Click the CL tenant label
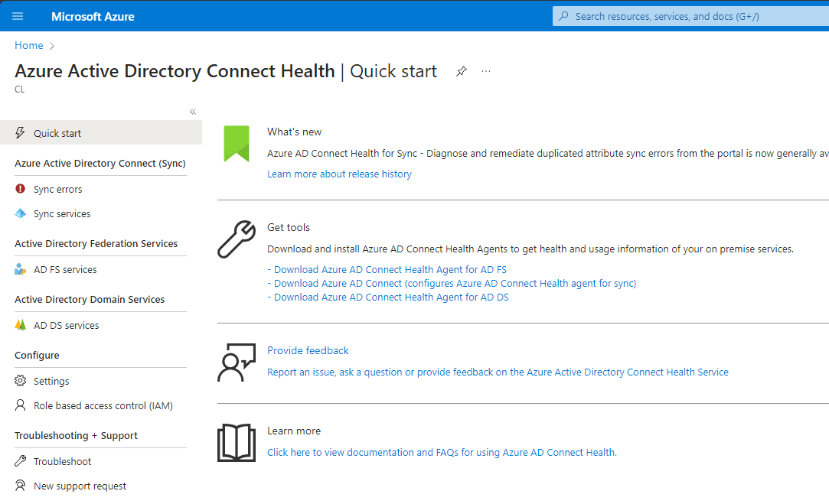The height and width of the screenshot is (504, 829). pyautogui.click(x=20, y=89)
